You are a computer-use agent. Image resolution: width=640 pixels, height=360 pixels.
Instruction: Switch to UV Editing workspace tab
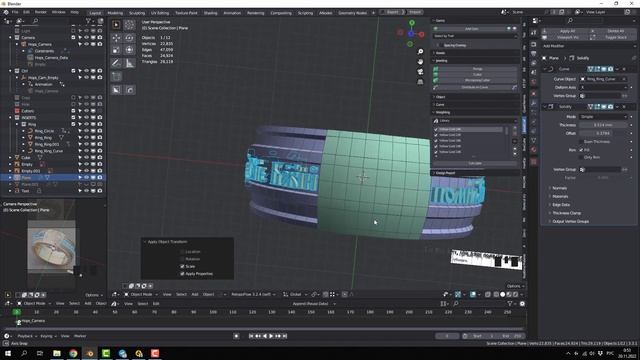pyautogui.click(x=160, y=13)
